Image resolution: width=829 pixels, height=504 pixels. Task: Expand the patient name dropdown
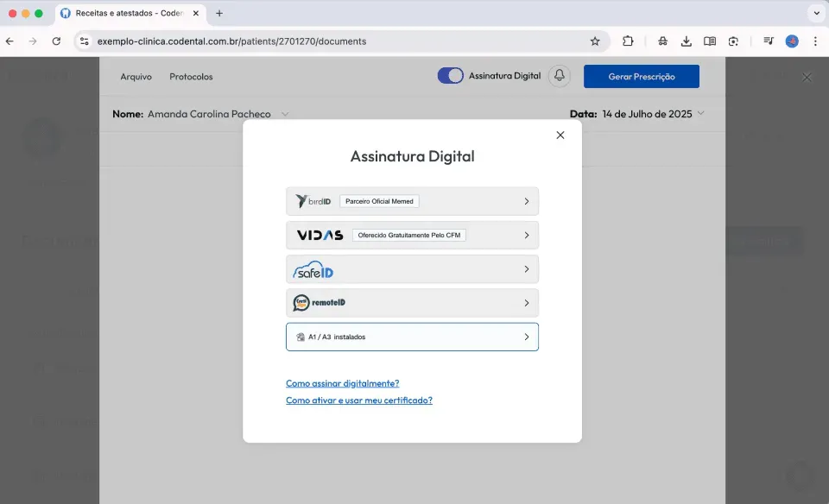click(x=285, y=114)
